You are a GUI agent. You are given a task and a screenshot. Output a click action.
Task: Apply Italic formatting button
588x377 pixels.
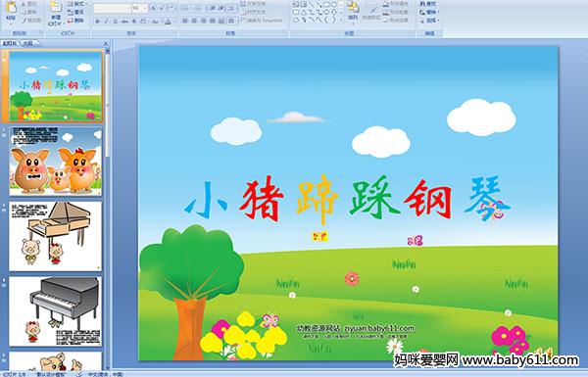[106, 22]
